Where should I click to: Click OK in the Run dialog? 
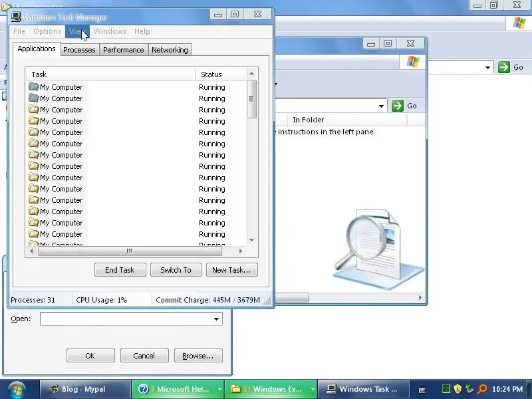[90, 356]
